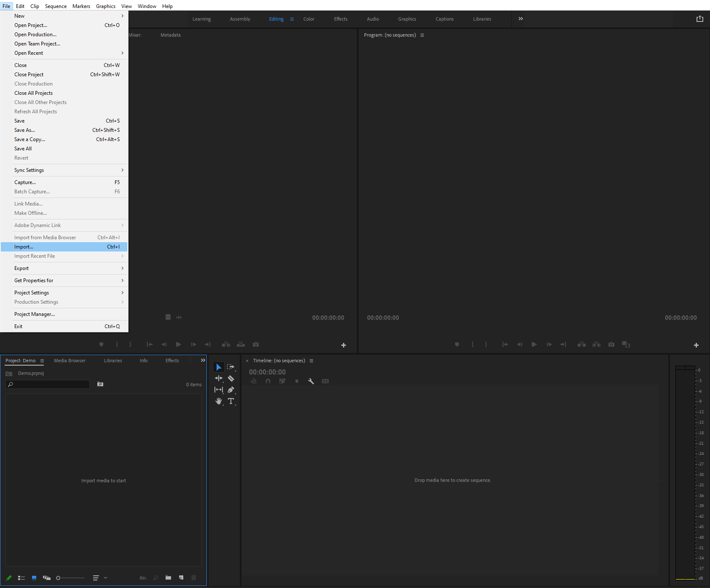Toggle Snap magnet in the timeline
Screen dimensions: 710x588
(268, 381)
